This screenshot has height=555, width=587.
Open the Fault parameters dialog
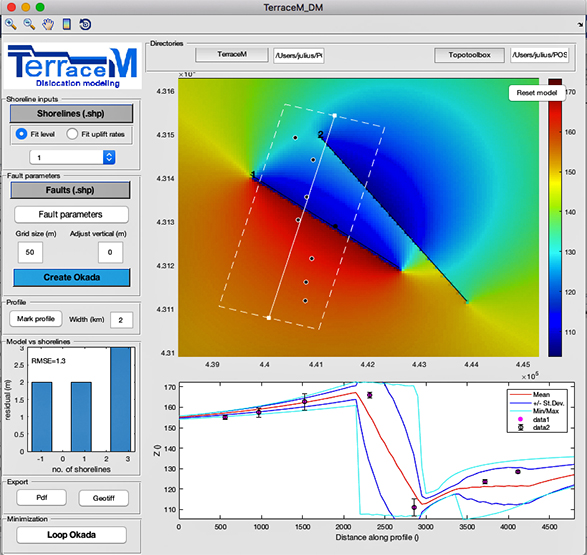[x=71, y=214]
